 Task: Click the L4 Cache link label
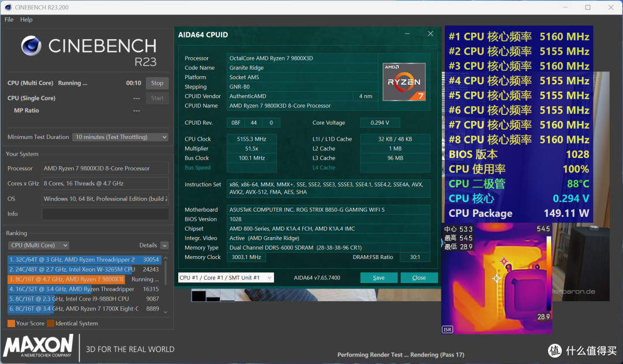click(x=324, y=168)
